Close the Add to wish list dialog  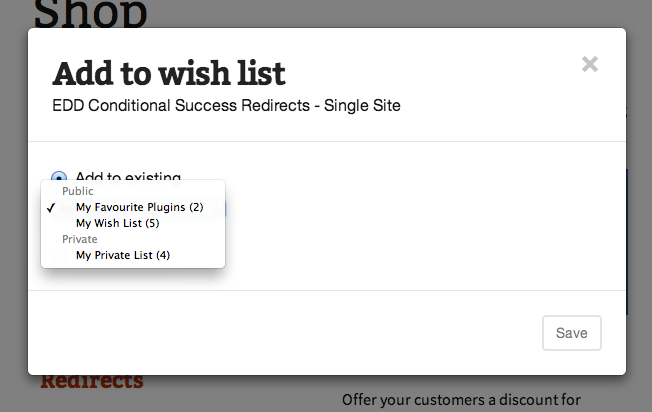pos(590,65)
